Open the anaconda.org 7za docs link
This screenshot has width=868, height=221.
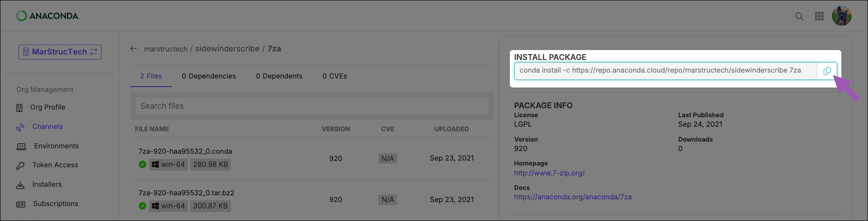tap(573, 197)
